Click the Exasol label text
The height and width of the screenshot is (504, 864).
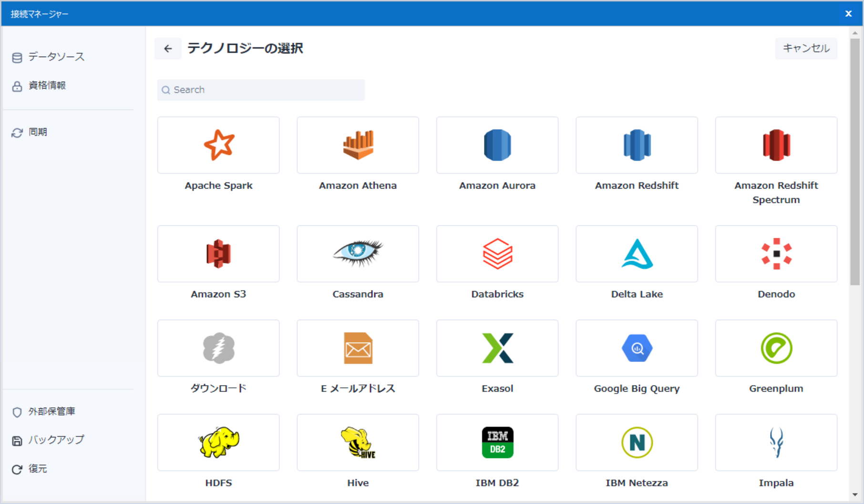point(497,388)
